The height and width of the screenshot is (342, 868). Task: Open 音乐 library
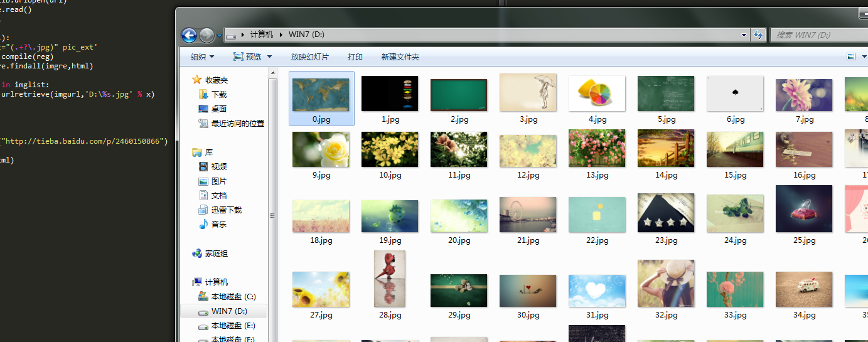pyautogui.click(x=213, y=224)
